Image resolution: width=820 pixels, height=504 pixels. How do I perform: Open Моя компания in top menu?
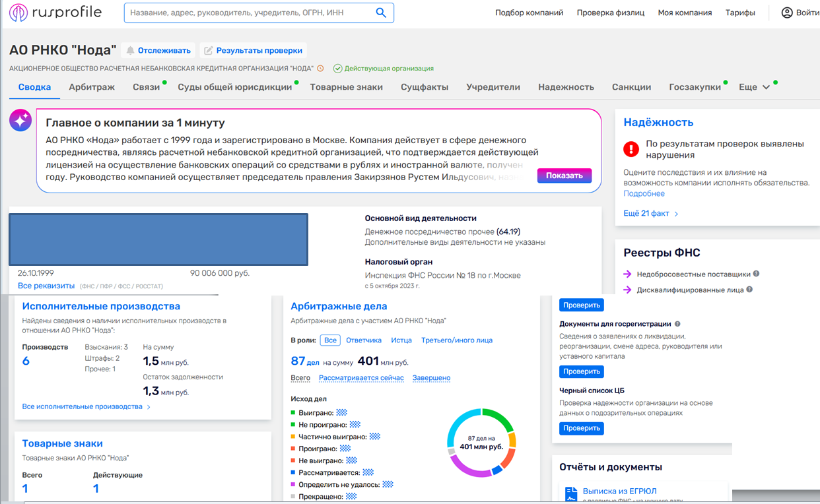[685, 13]
